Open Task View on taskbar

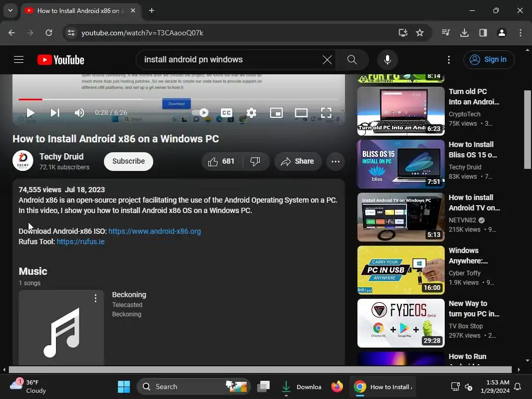[x=263, y=387]
